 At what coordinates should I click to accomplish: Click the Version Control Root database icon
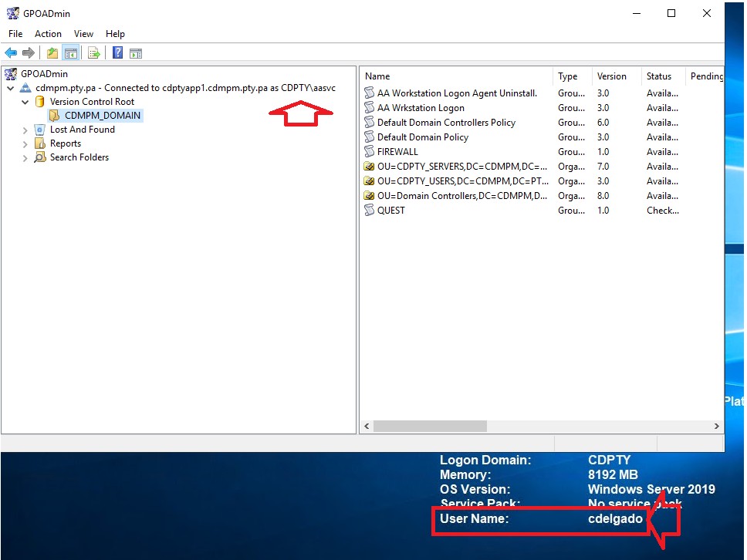(x=40, y=102)
